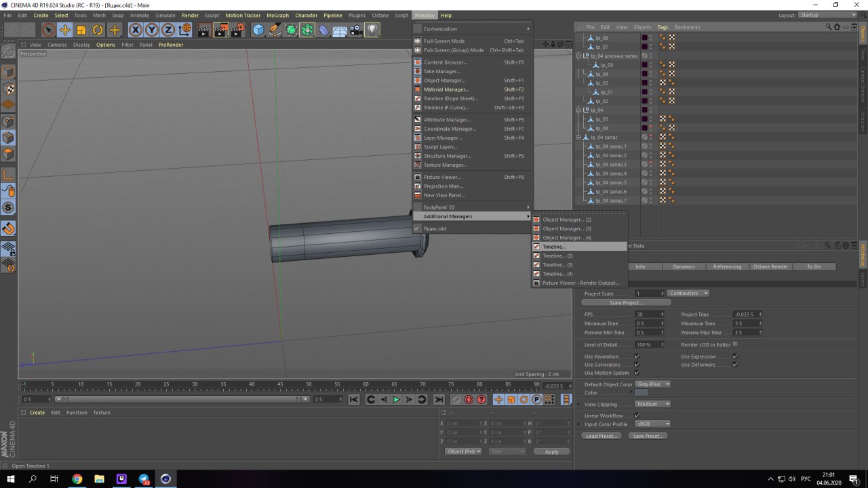Toggle the Y axis lock

152,30
